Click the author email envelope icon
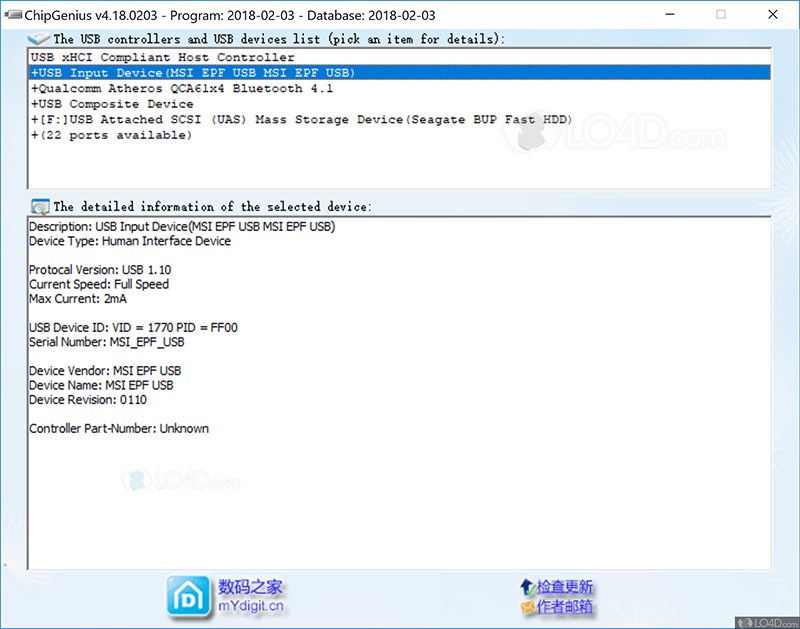Viewport: 800px width, 629px height. pos(528,607)
